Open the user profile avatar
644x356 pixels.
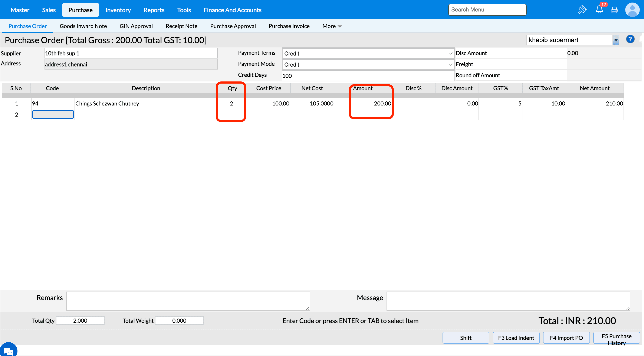pyautogui.click(x=632, y=10)
